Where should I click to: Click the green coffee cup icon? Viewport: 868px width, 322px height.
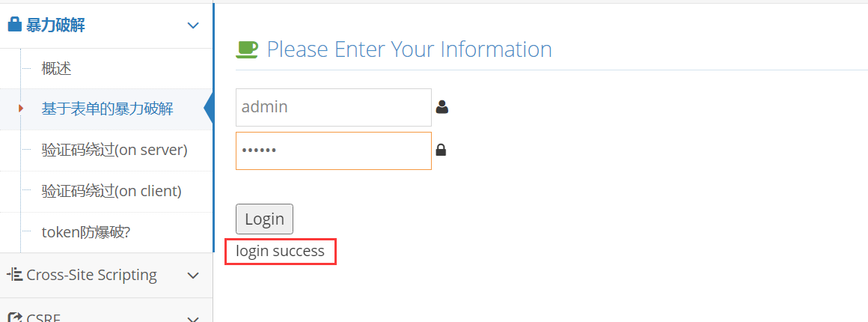point(247,49)
